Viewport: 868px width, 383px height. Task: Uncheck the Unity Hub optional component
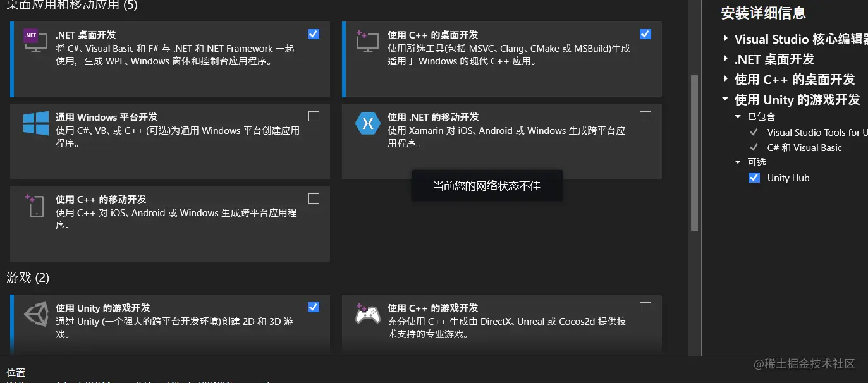pyautogui.click(x=754, y=178)
